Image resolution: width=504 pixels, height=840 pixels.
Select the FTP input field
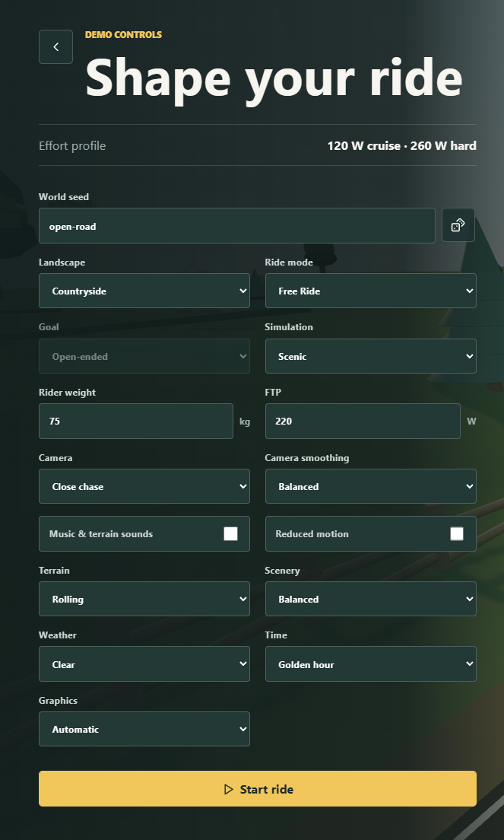pos(363,421)
